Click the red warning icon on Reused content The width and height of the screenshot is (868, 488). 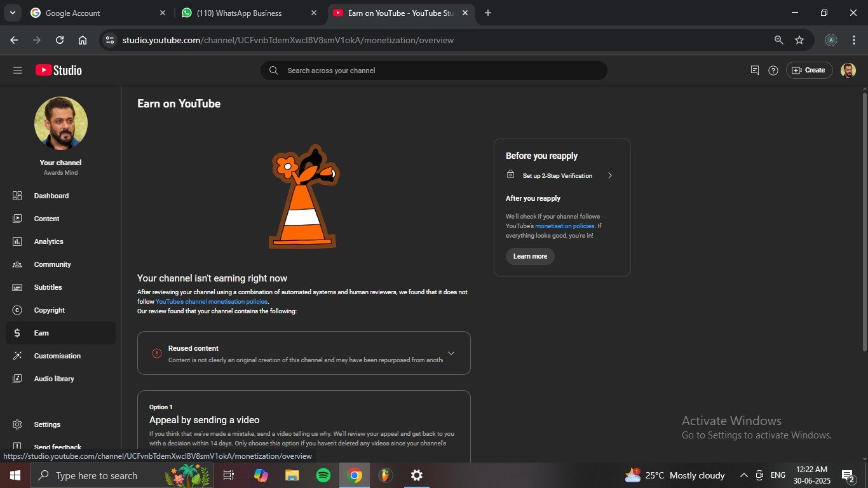157,353
